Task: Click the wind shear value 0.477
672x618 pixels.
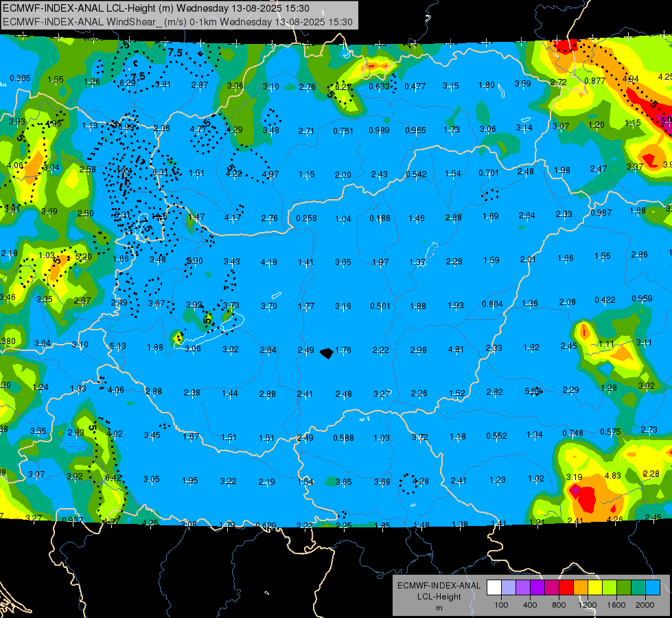Action: (x=415, y=87)
